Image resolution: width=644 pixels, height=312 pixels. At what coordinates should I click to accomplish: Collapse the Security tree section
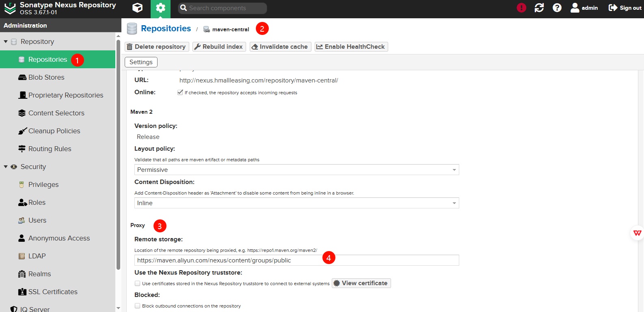coord(6,167)
